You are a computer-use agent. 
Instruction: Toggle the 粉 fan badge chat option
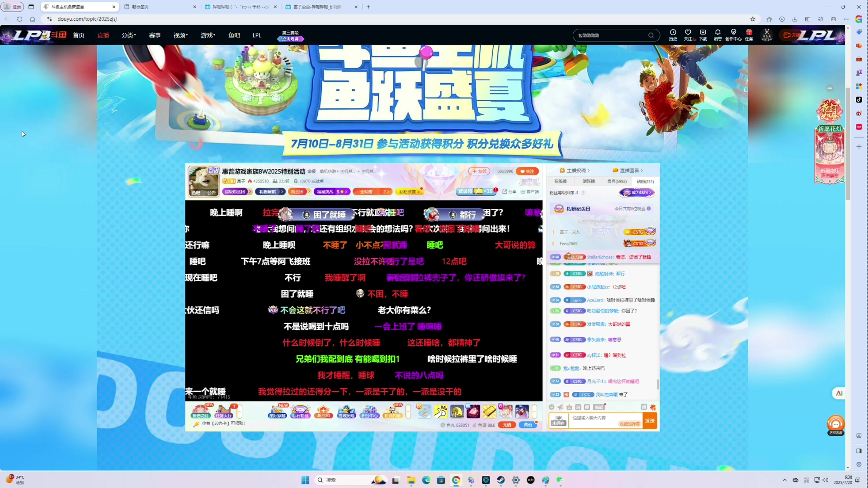click(578, 407)
